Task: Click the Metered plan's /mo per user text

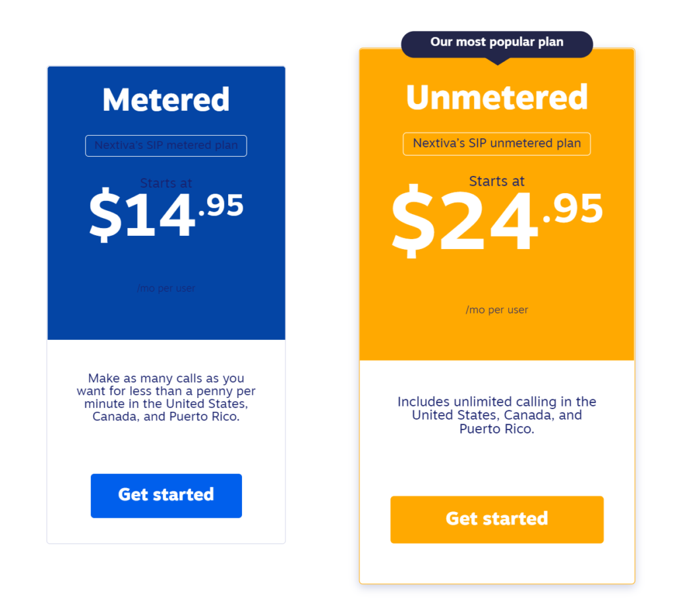Action: click(x=166, y=288)
